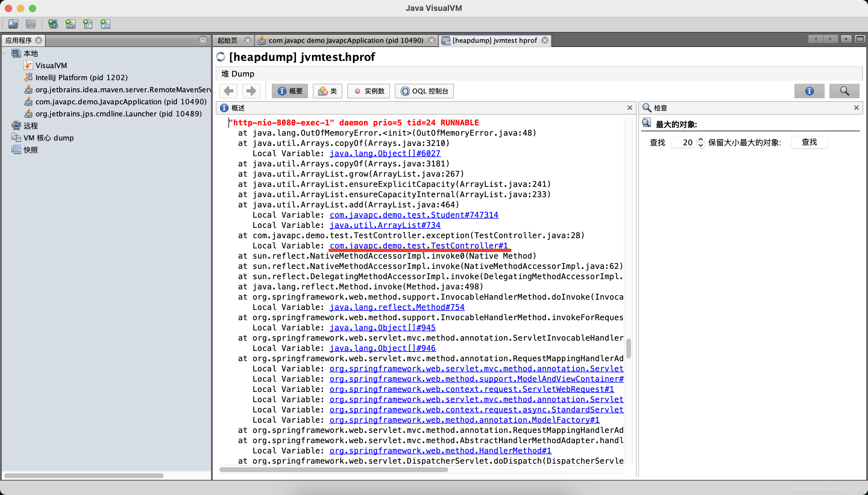Viewport: 868px width, 495px height.
Task: Switch to the 起始页 start page tab
Action: (x=227, y=40)
